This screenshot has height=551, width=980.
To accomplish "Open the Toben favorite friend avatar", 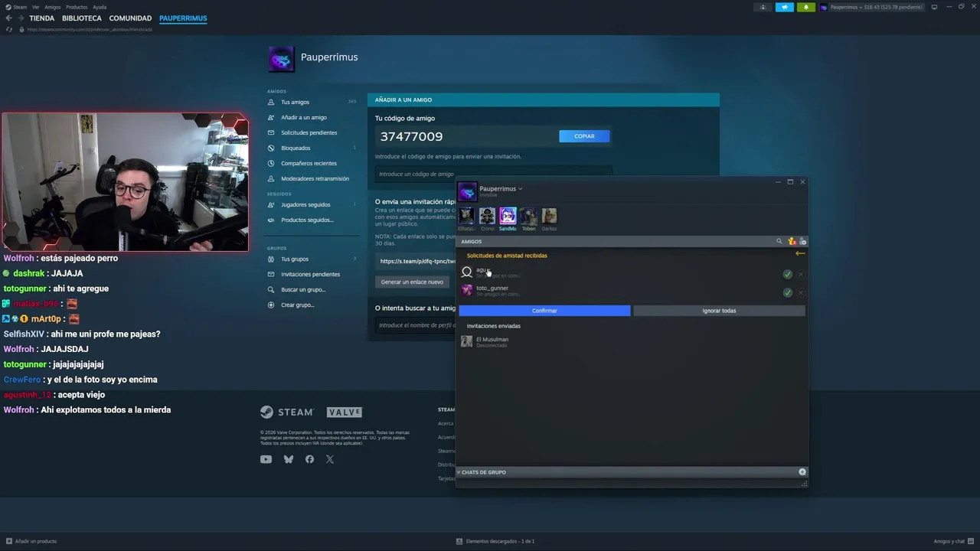I will [x=528, y=217].
